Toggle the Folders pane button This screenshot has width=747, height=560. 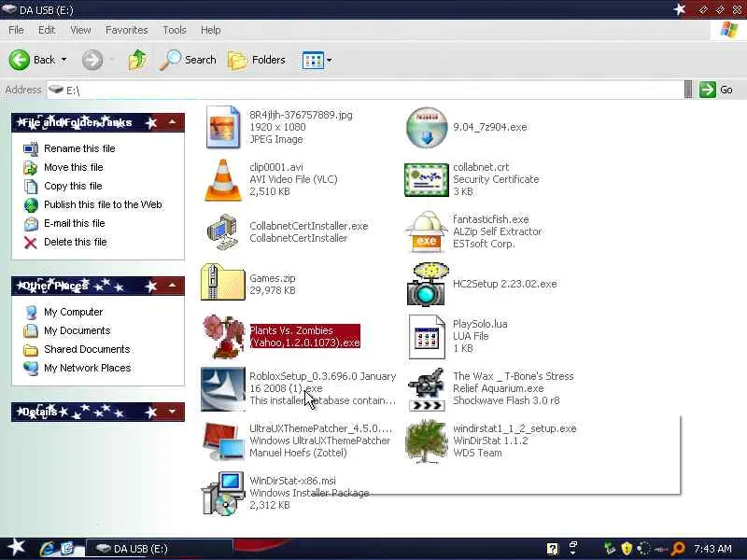257,60
